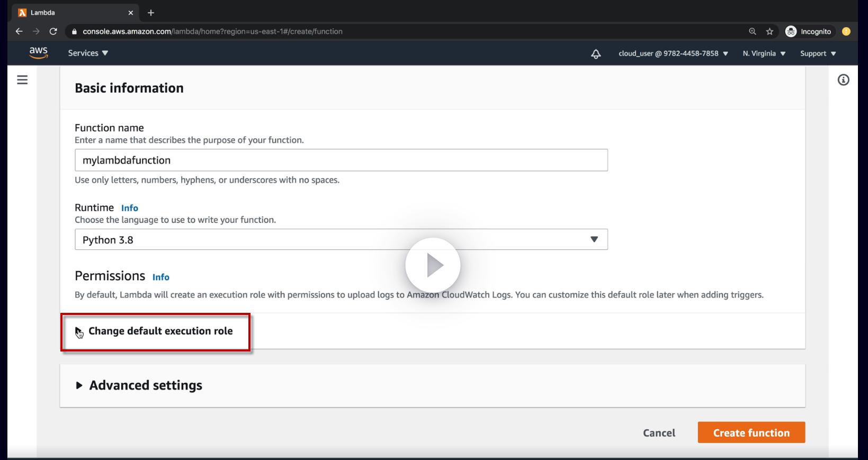
Task: Click the Cancel button
Action: [659, 432]
